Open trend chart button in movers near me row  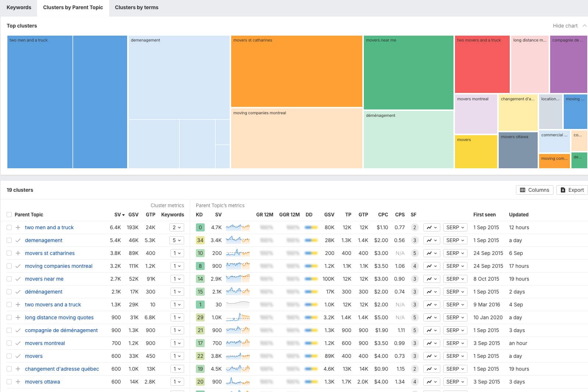(x=431, y=279)
